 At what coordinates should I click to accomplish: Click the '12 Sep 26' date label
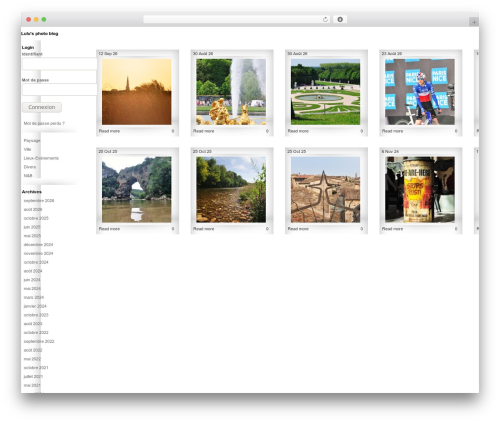click(108, 53)
